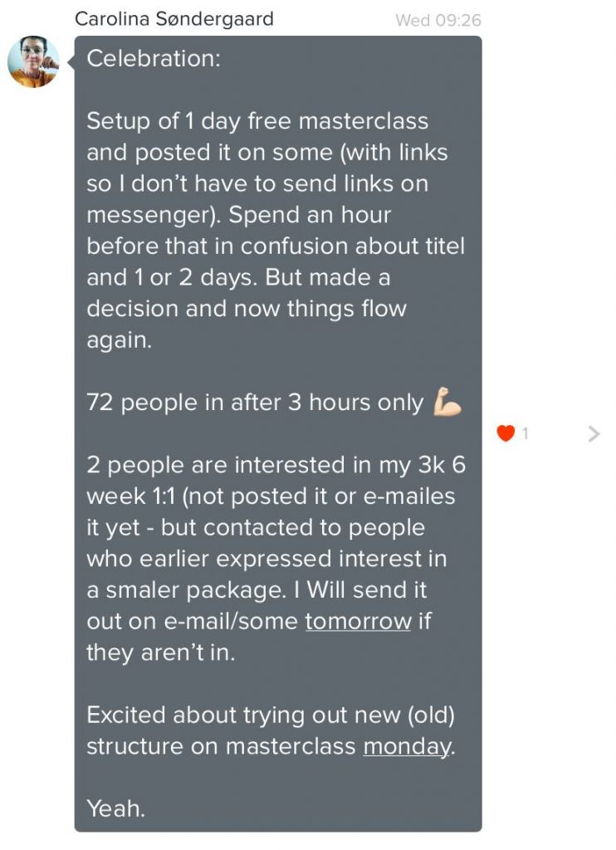Screen dimensions: 616x850
Task: Click the "Yeah." closing line
Action: 115,808
